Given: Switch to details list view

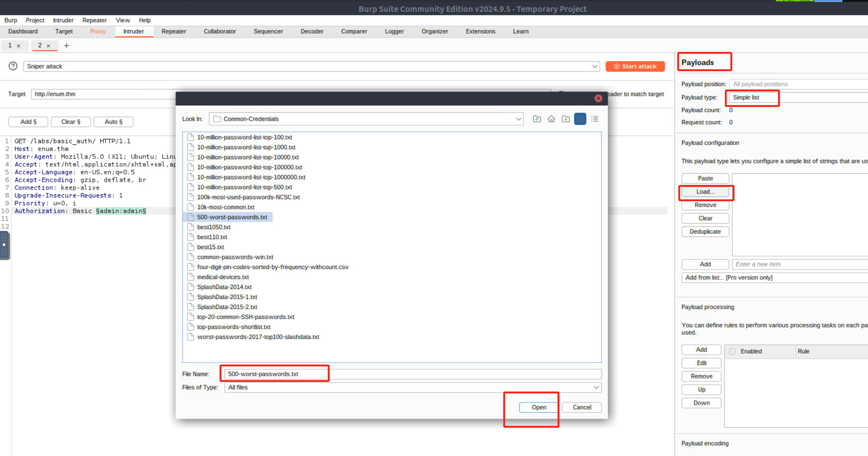Looking at the screenshot, I should click(594, 119).
